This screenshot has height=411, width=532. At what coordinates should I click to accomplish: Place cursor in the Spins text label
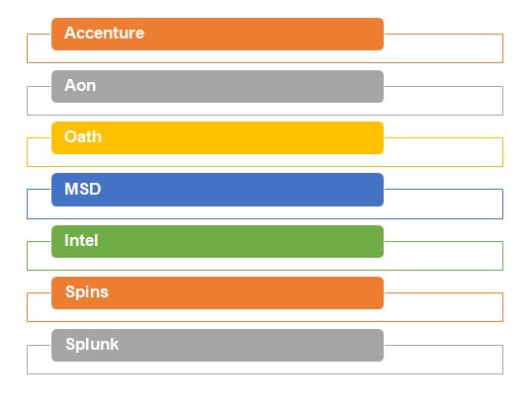(87, 292)
